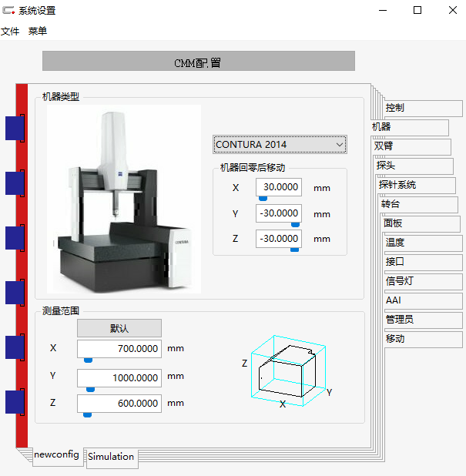Open the 管理员 tab
Screen dimensions: 466x476
[x=400, y=319]
